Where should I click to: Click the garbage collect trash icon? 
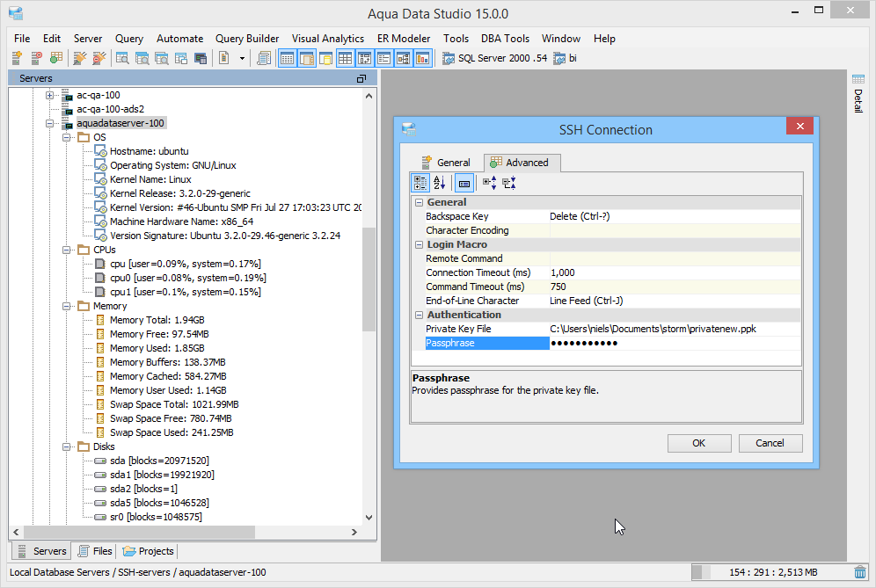860,572
